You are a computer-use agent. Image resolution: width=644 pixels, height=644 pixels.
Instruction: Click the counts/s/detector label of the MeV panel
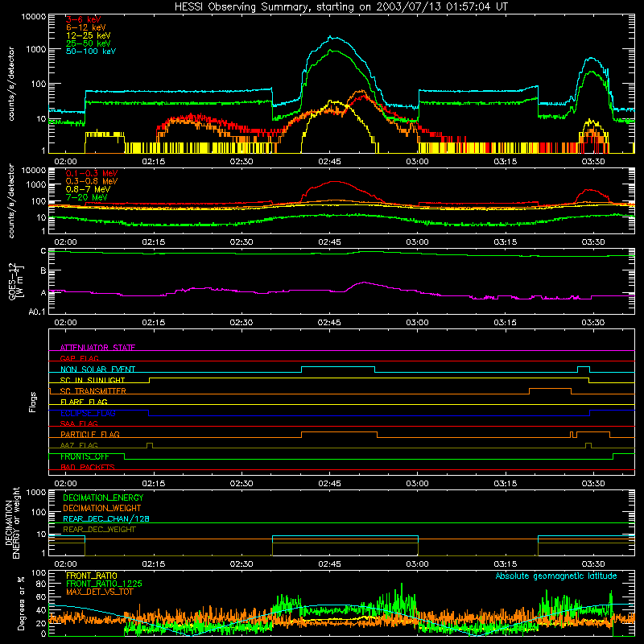[x=11, y=200]
